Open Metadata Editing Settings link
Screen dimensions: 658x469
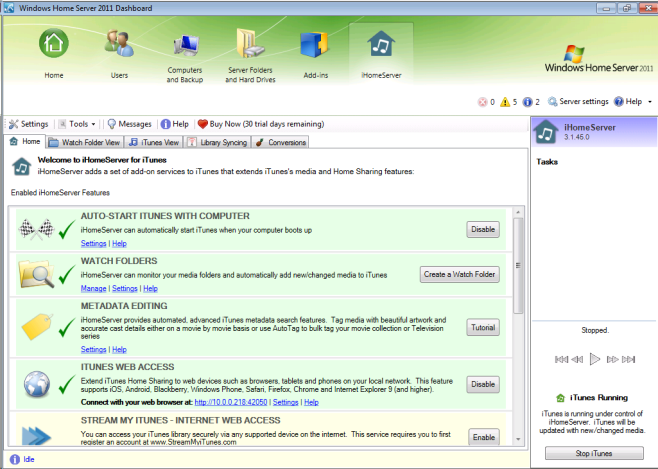[94, 349]
